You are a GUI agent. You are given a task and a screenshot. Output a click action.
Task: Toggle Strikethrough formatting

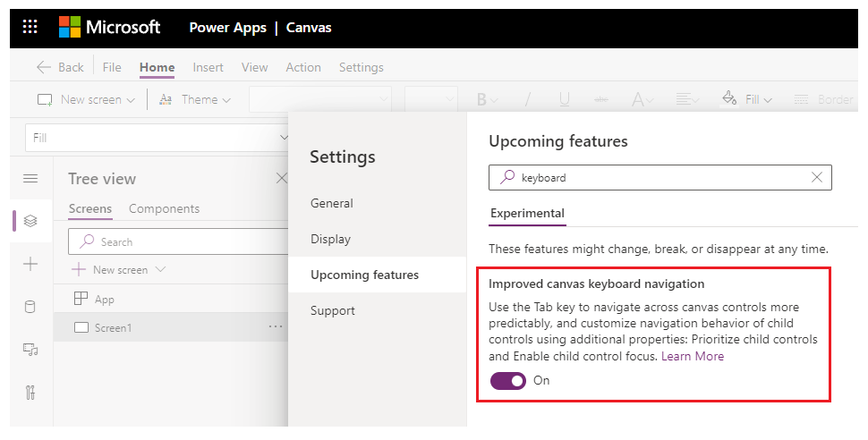(600, 99)
